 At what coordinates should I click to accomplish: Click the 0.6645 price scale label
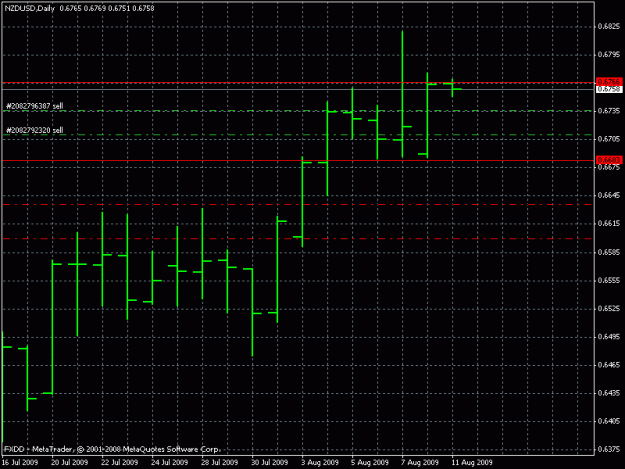[609, 195]
